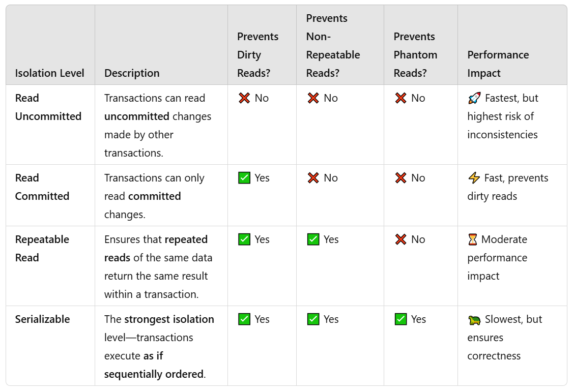Click red X for Repeatable Read phantom reads
This screenshot has height=392, width=573.
point(401,239)
